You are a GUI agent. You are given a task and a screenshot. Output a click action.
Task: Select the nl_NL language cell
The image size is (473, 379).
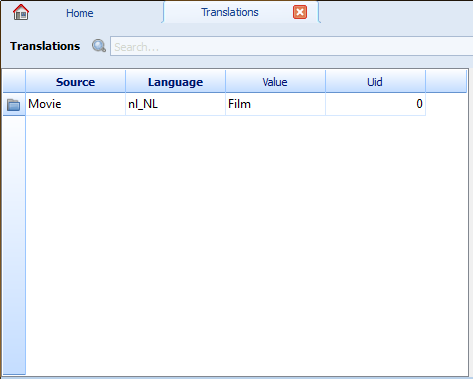[175, 104]
